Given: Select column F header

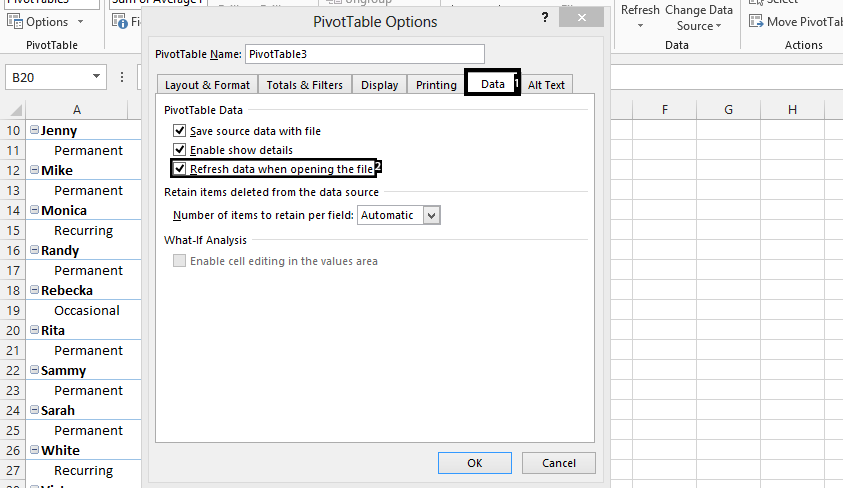Looking at the screenshot, I should click(x=665, y=110).
